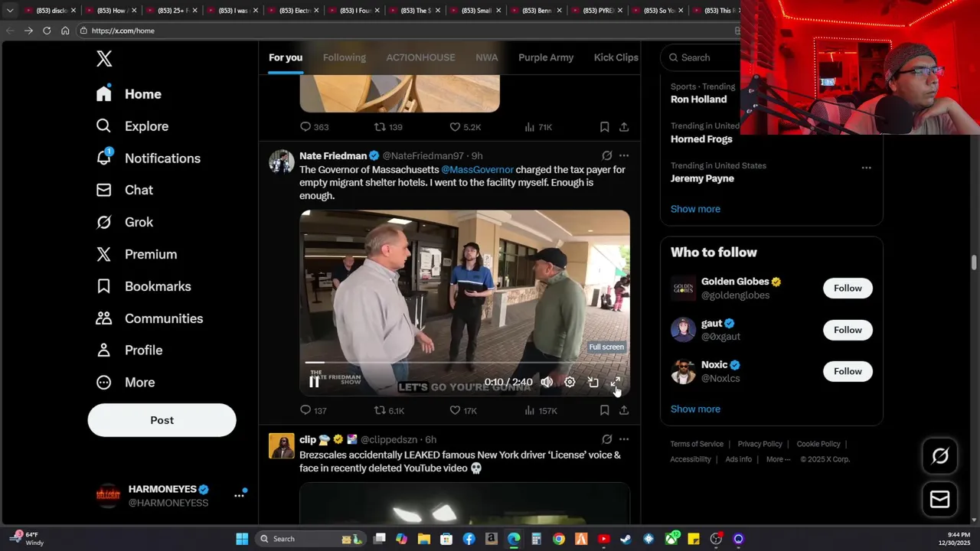The height and width of the screenshot is (551, 980).
Task: Bookmark Nate Friedman's post
Action: 604,411
